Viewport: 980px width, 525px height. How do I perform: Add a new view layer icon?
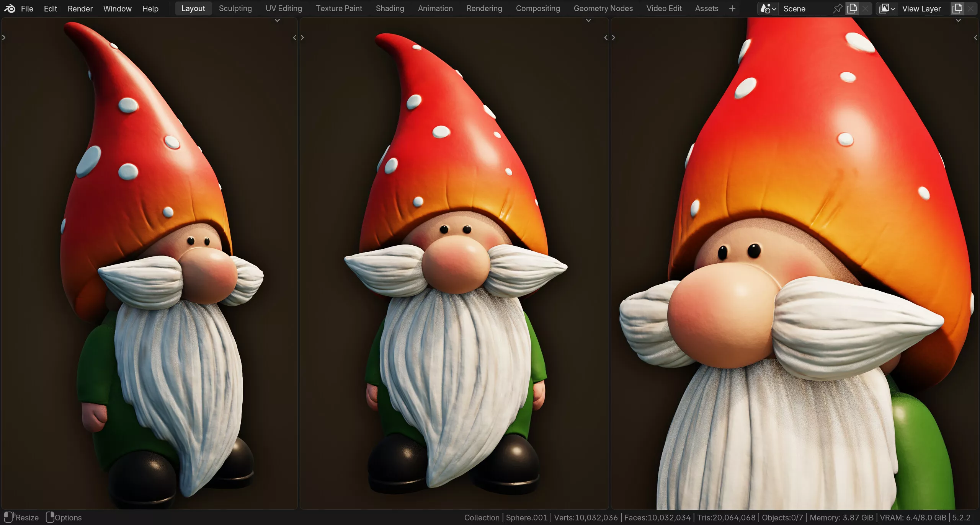(957, 8)
